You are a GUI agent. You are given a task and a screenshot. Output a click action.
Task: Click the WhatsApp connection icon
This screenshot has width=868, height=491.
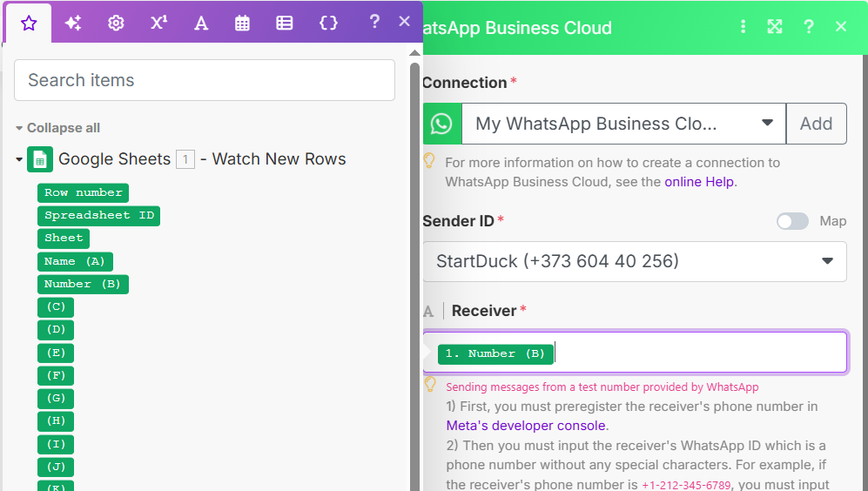coord(441,124)
